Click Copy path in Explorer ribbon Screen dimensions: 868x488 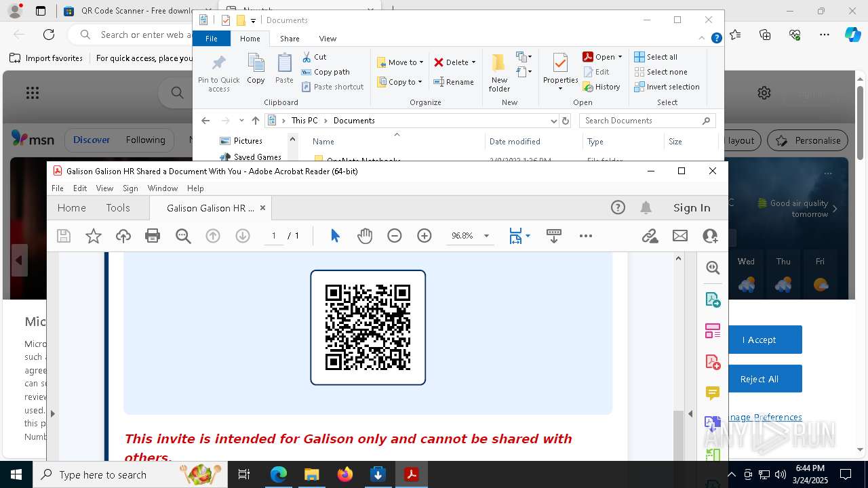tap(325, 72)
